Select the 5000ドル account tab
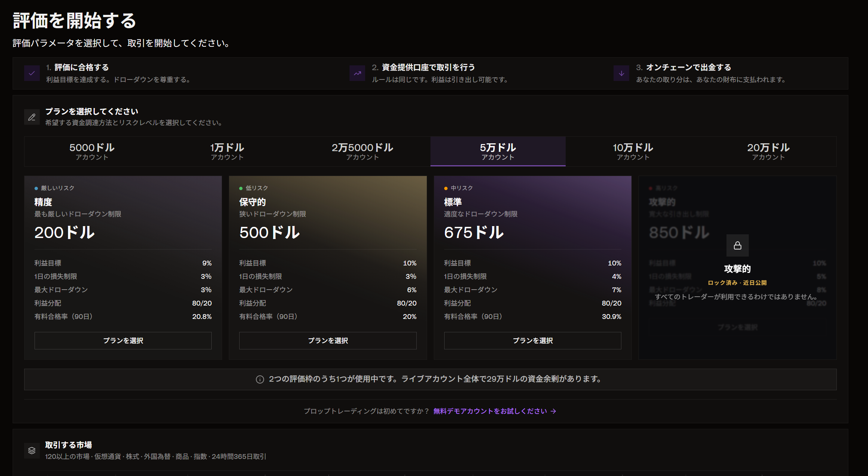This screenshot has width=868, height=476. pyautogui.click(x=92, y=151)
